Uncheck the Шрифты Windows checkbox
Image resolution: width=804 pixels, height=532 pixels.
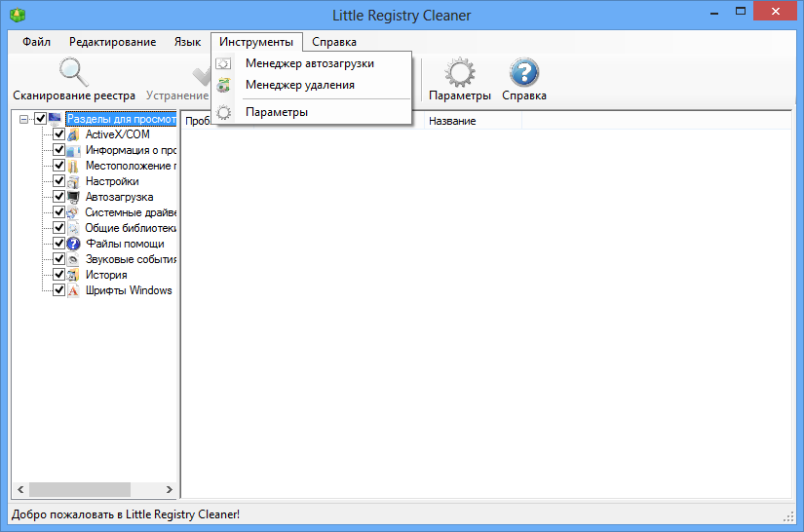click(59, 290)
